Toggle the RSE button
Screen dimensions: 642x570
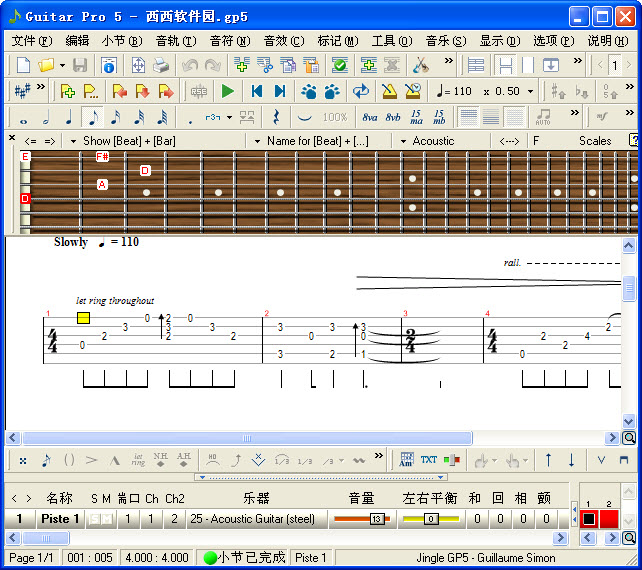tap(199, 91)
